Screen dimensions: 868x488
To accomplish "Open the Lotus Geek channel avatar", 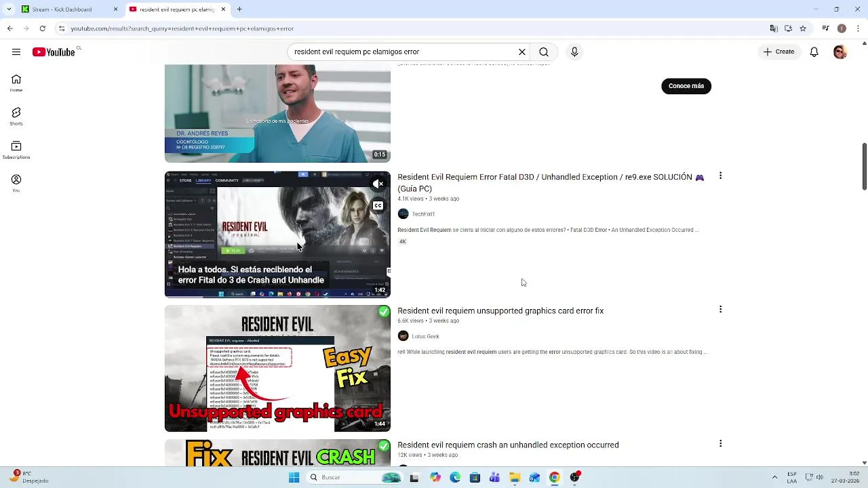I will point(403,336).
